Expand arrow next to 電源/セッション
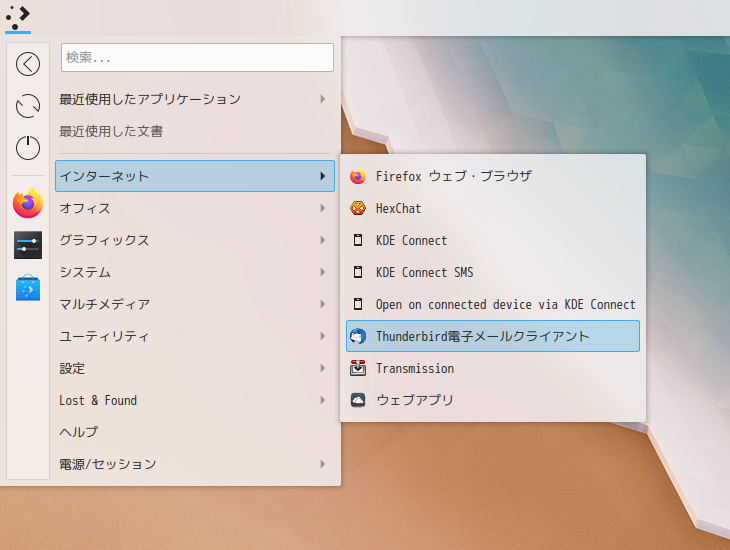The height and width of the screenshot is (550, 730). [323, 464]
